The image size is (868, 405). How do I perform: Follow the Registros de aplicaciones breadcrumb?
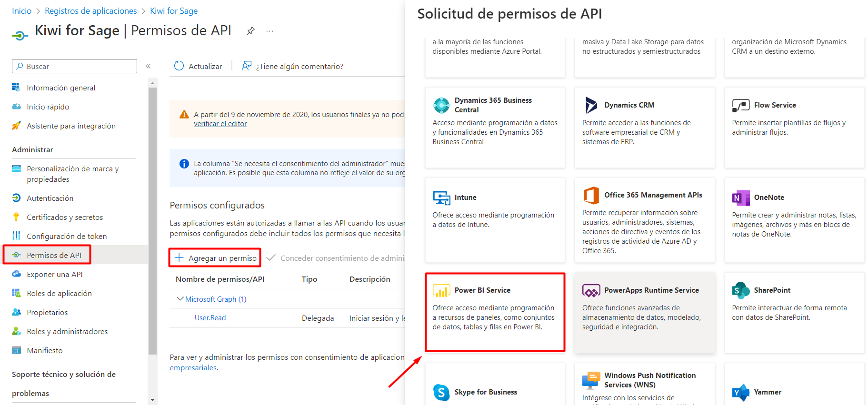point(90,11)
